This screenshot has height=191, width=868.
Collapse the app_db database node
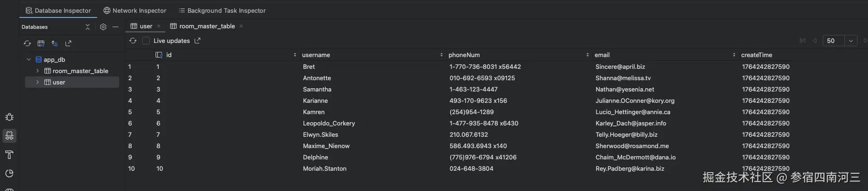(x=29, y=59)
